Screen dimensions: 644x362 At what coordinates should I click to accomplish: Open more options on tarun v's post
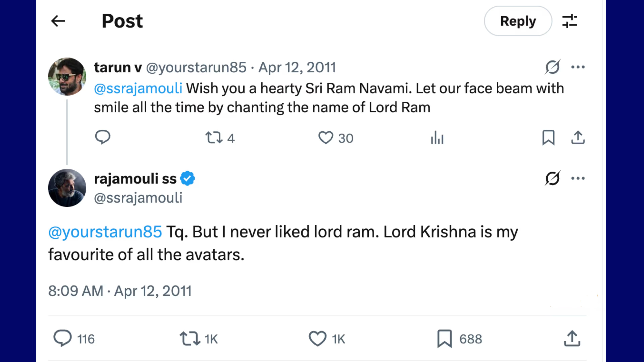578,67
